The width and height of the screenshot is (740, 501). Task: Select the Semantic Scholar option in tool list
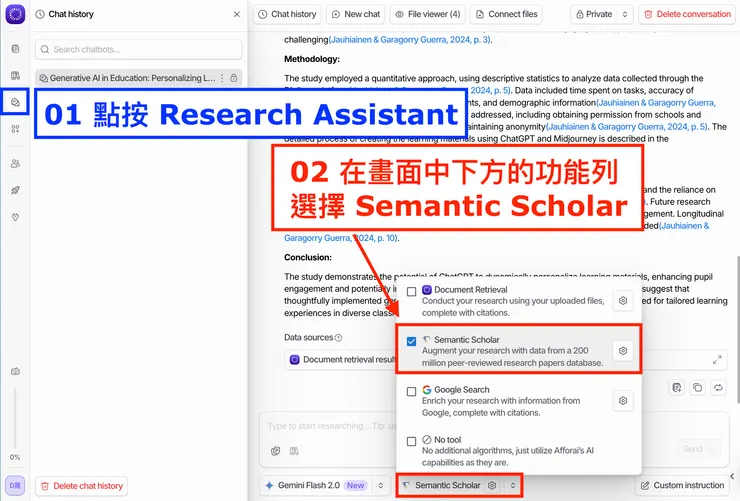[518, 351]
